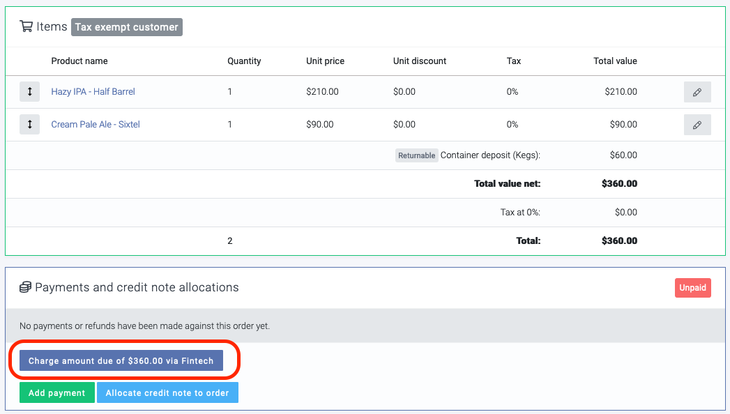The image size is (730, 414).
Task: Click the Quantity column header
Action: click(x=244, y=61)
